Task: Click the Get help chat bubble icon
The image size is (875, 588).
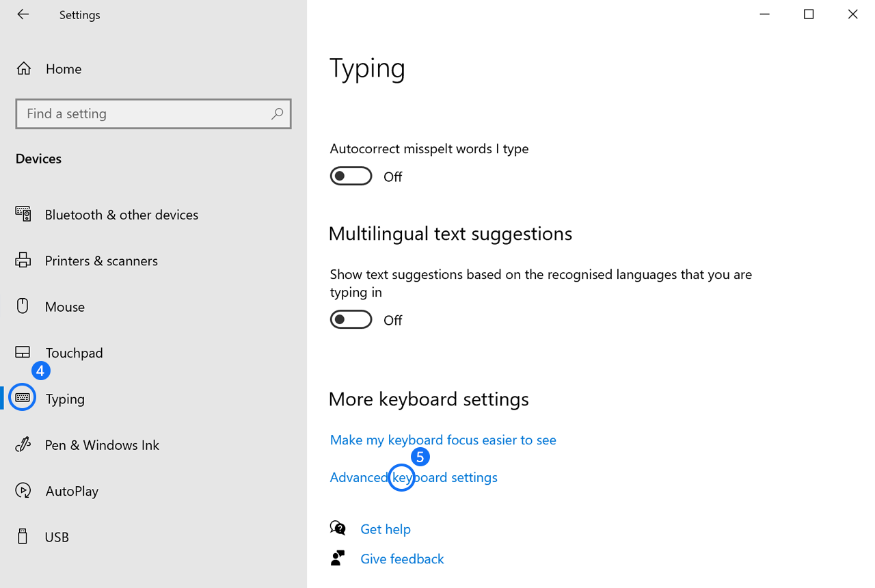Action: pos(338,529)
